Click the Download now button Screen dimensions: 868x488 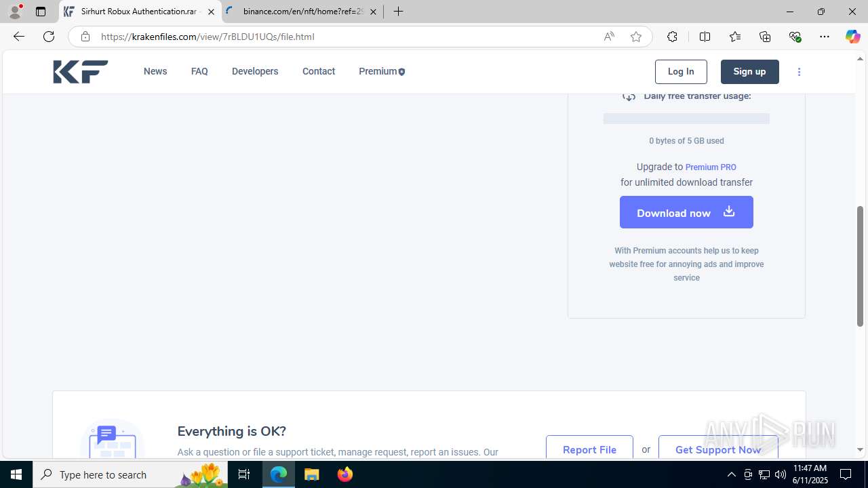pos(686,212)
